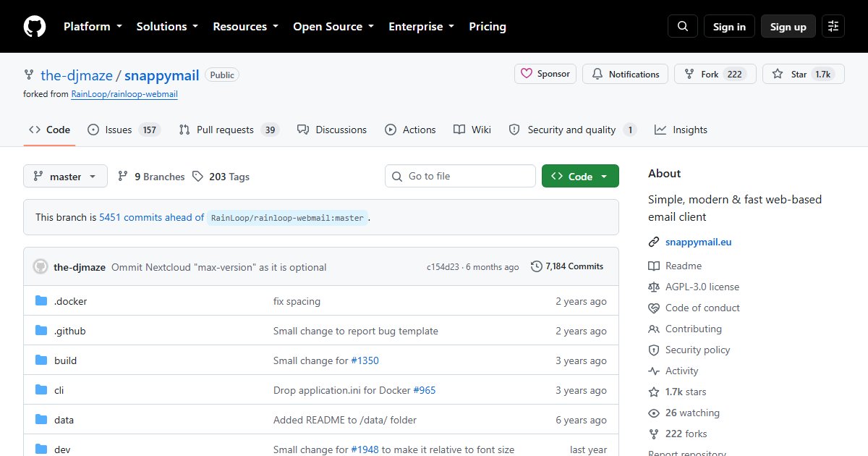Open commit hash c154d23

[x=443, y=267]
